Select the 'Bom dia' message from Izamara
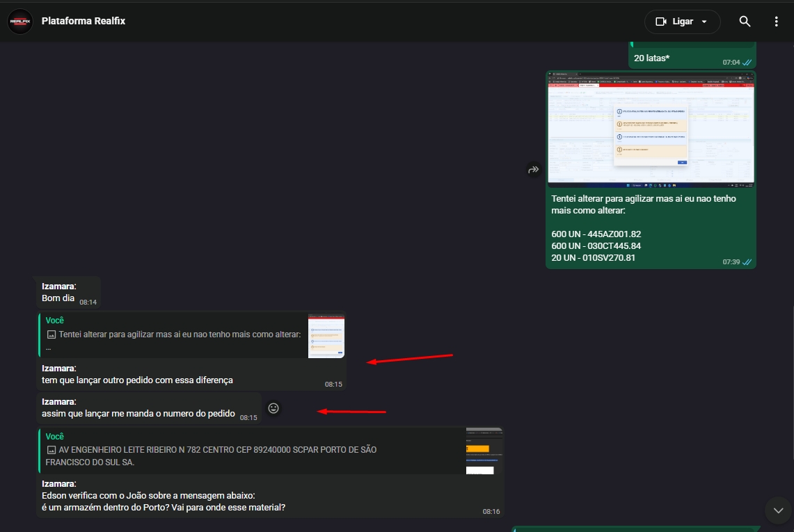The height and width of the screenshot is (532, 794). click(x=58, y=298)
